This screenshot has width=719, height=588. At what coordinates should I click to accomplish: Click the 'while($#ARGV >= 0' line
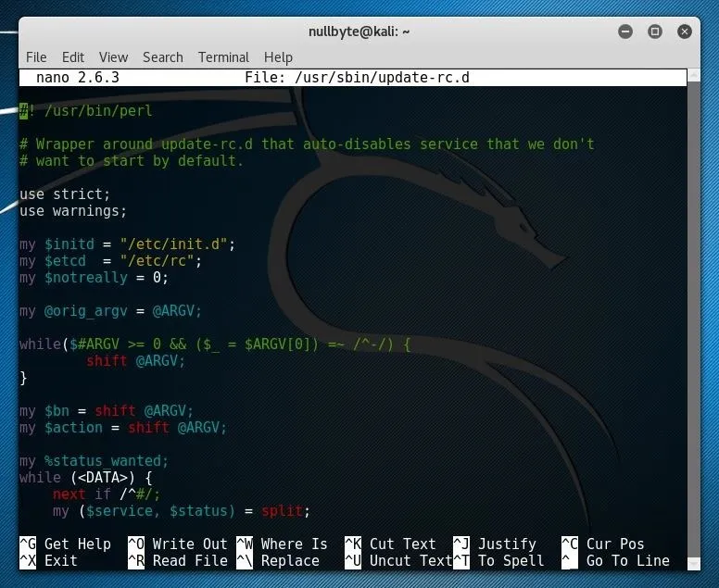click(x=215, y=344)
